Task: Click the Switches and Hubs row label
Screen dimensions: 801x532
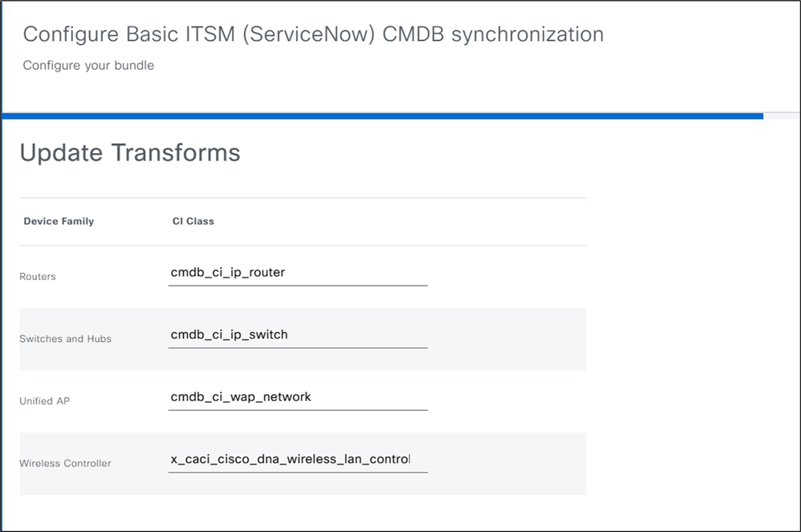Action: (65, 339)
